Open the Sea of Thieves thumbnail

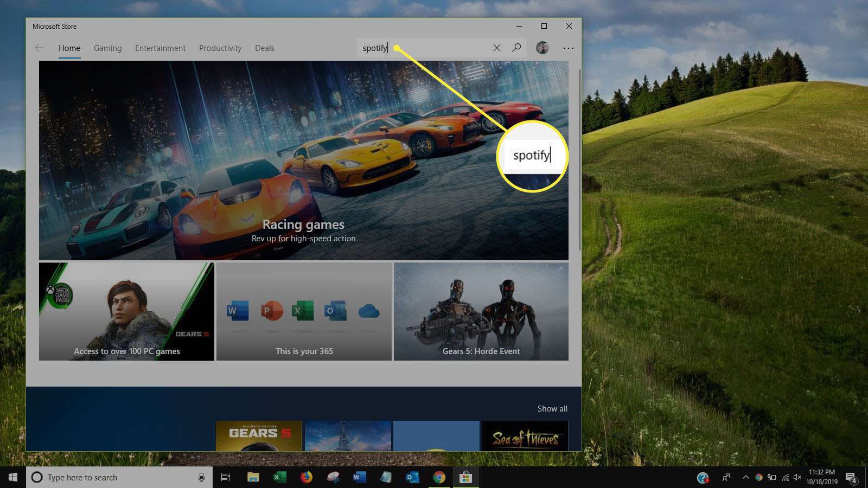(x=525, y=436)
